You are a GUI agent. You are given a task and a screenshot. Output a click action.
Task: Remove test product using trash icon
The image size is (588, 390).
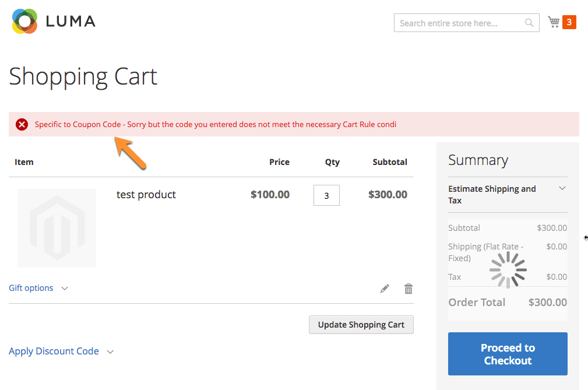(x=409, y=289)
